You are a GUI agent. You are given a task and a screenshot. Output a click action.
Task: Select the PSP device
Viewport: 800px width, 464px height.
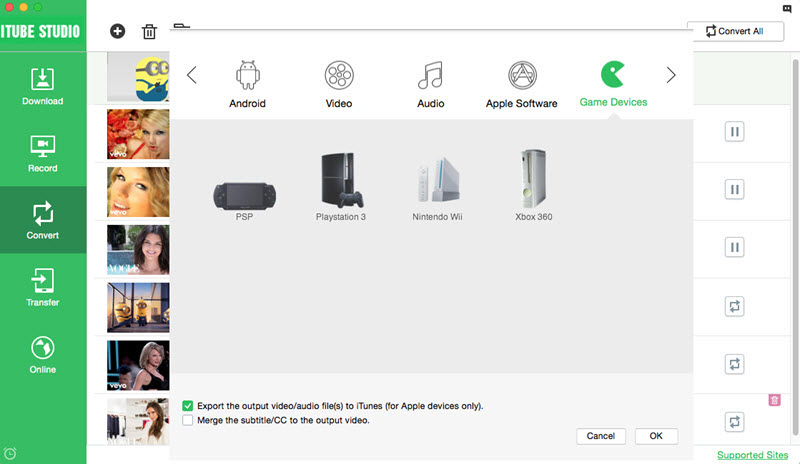click(x=244, y=202)
